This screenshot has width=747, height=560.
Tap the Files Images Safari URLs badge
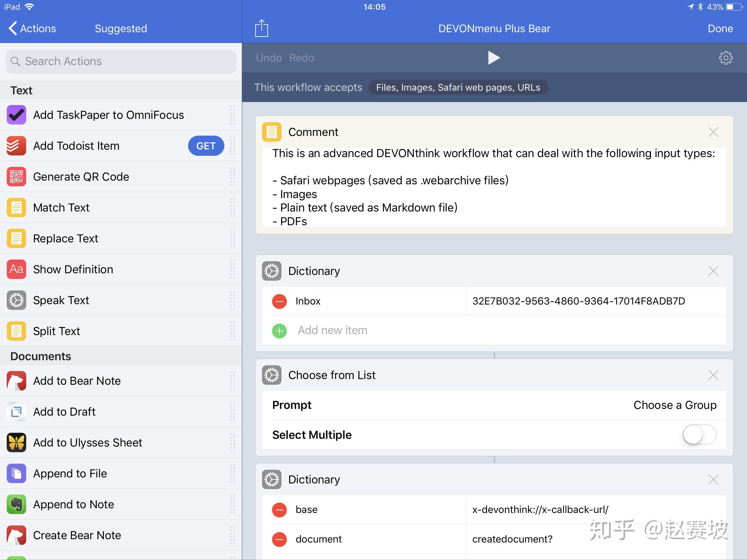(x=458, y=87)
